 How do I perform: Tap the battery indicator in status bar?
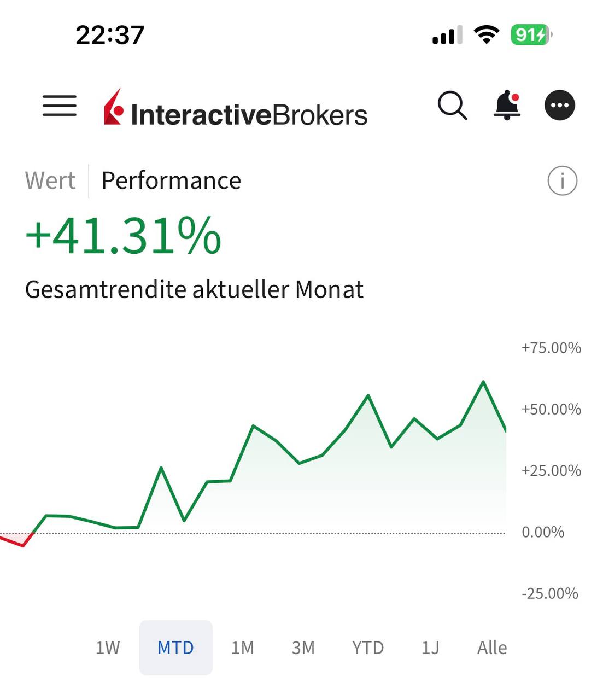[x=530, y=35]
